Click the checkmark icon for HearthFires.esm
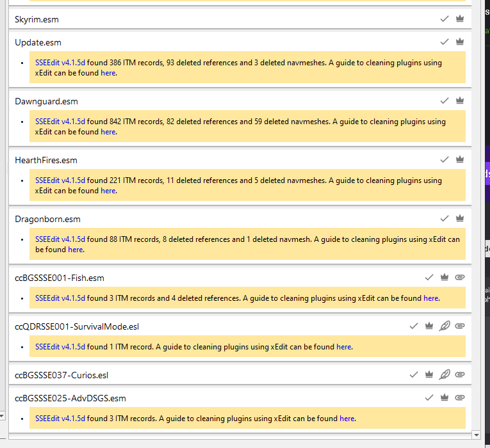 (x=445, y=159)
